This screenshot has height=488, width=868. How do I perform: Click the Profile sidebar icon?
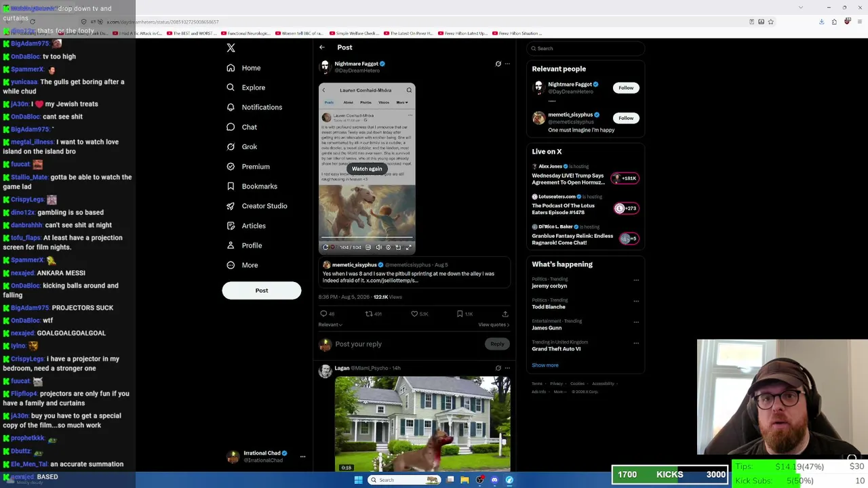(231, 245)
